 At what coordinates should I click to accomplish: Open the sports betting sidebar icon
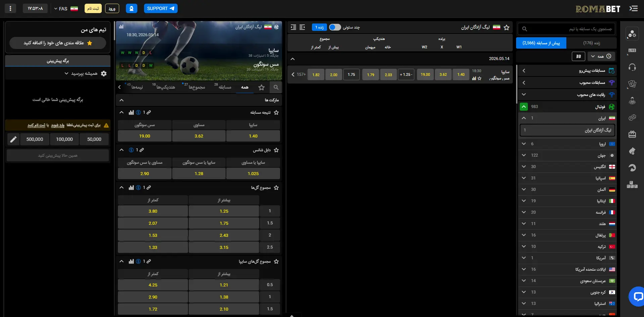(x=632, y=34)
